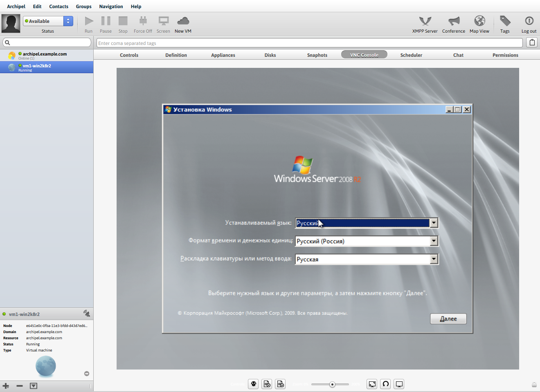Click the remove contact minus icon
Image resolution: width=540 pixels, height=392 pixels.
20,386
